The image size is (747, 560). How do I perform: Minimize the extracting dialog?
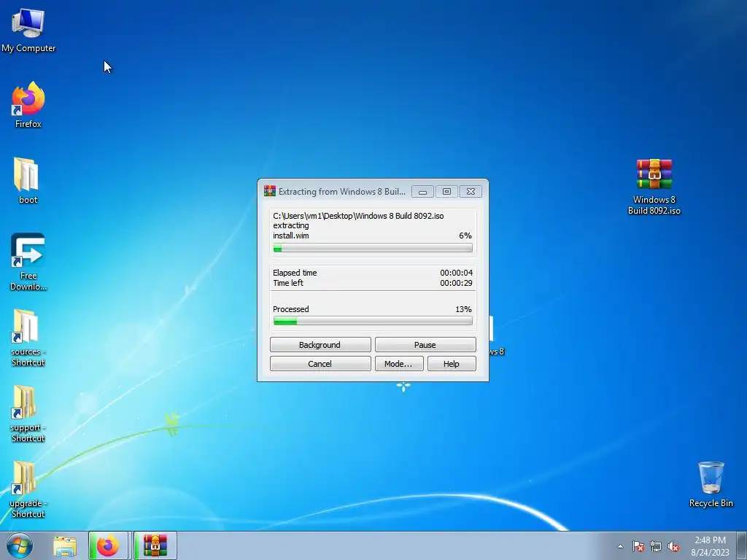pos(422,192)
